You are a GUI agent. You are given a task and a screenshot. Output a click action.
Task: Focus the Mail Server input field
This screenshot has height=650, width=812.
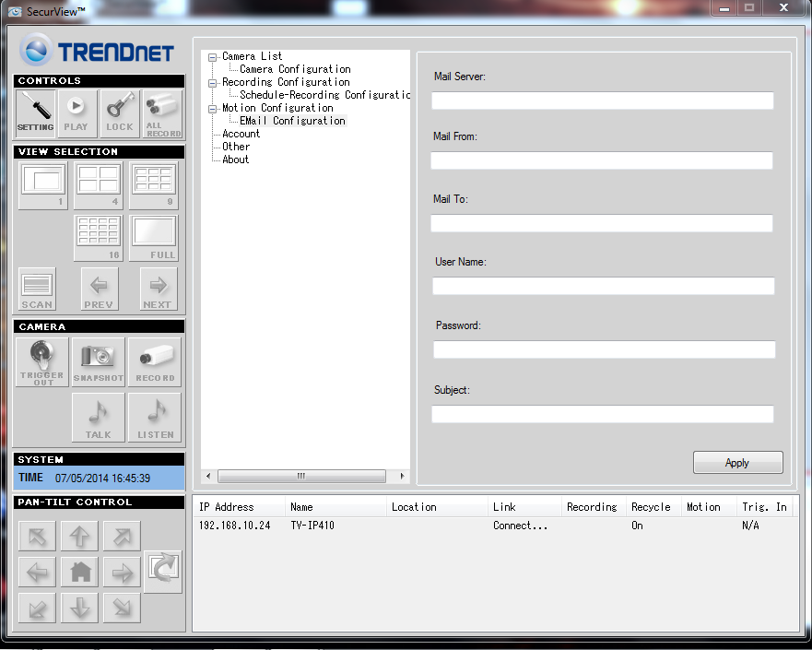602,100
